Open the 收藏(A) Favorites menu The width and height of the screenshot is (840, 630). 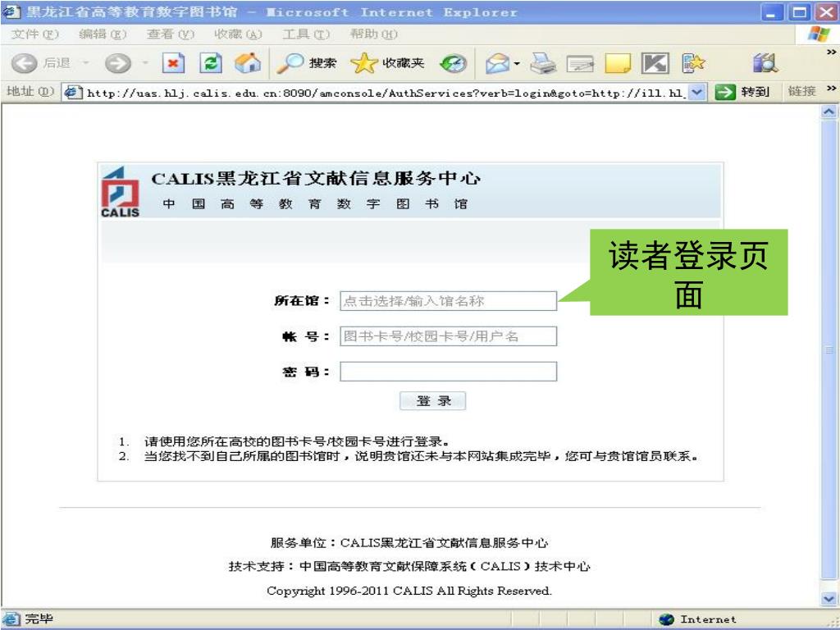point(239,34)
